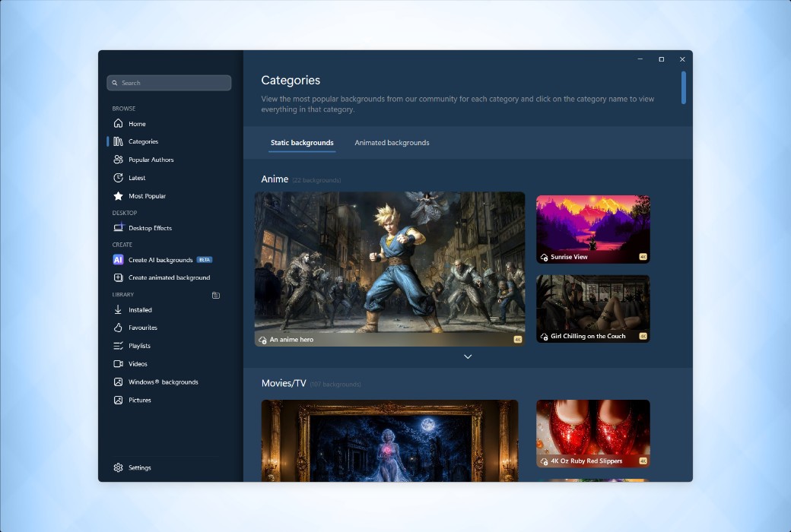791x532 pixels.
Task: Switch to the Static backgrounds tab
Action: point(302,143)
